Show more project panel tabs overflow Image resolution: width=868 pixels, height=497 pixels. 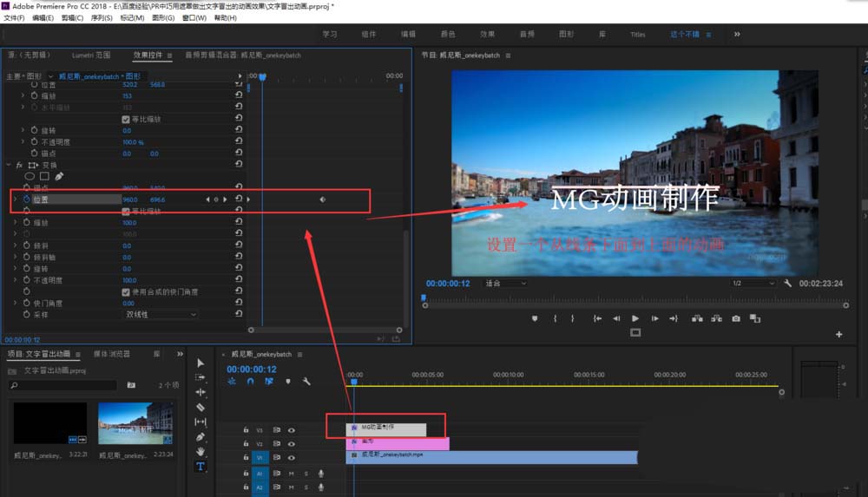point(180,354)
